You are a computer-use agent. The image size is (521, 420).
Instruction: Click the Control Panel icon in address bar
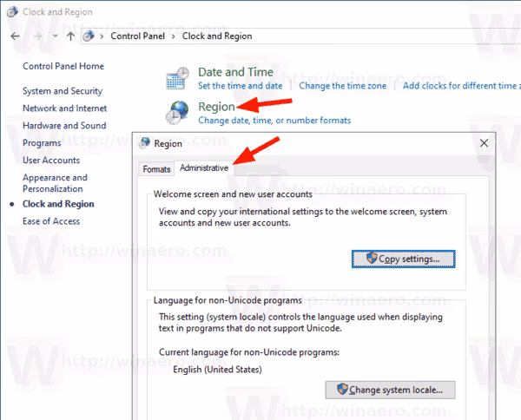tap(89, 36)
